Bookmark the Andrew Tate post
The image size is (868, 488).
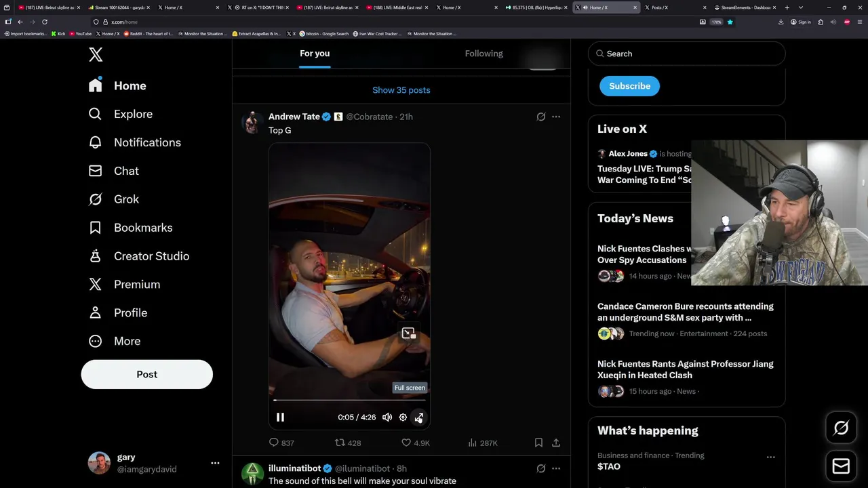coord(538,443)
